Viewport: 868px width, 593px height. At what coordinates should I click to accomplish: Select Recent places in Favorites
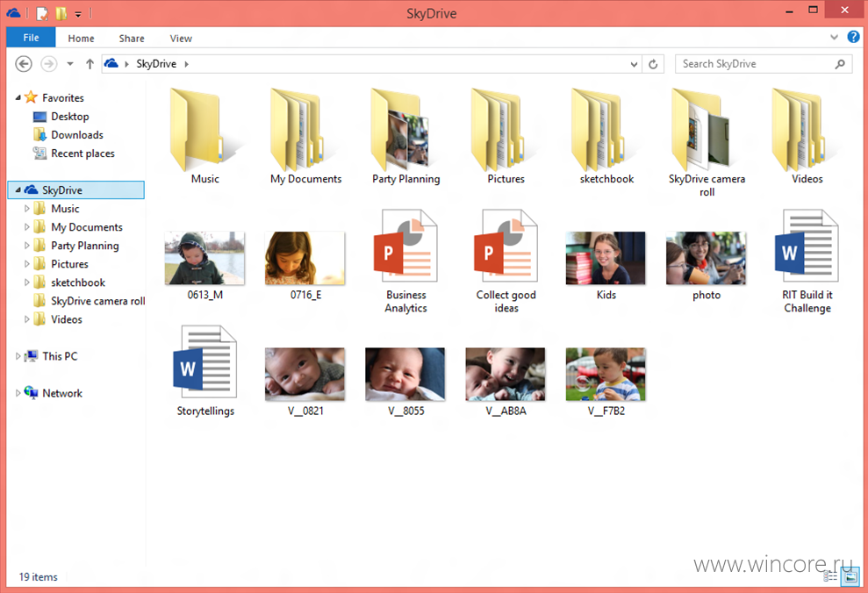(82, 154)
